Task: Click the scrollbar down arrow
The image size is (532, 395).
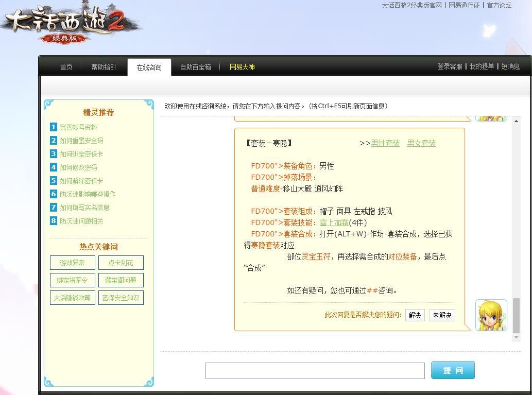Action: [516, 337]
